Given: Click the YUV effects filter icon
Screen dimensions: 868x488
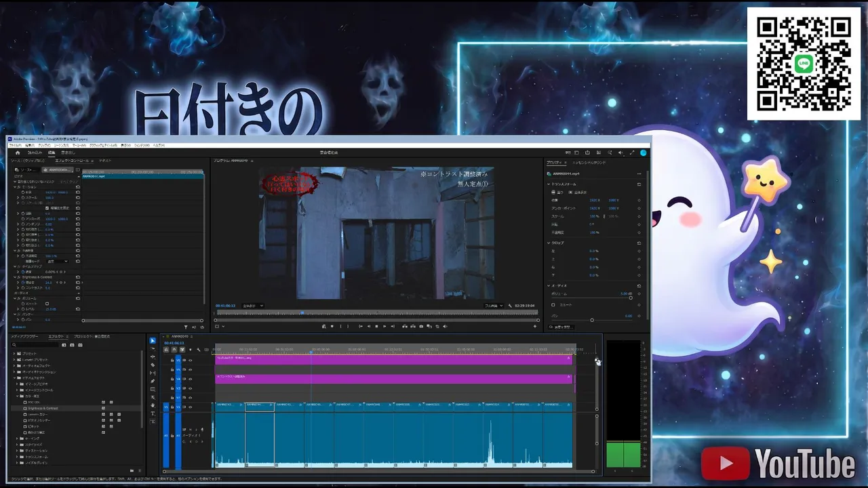Looking at the screenshot, I should coord(80,345).
